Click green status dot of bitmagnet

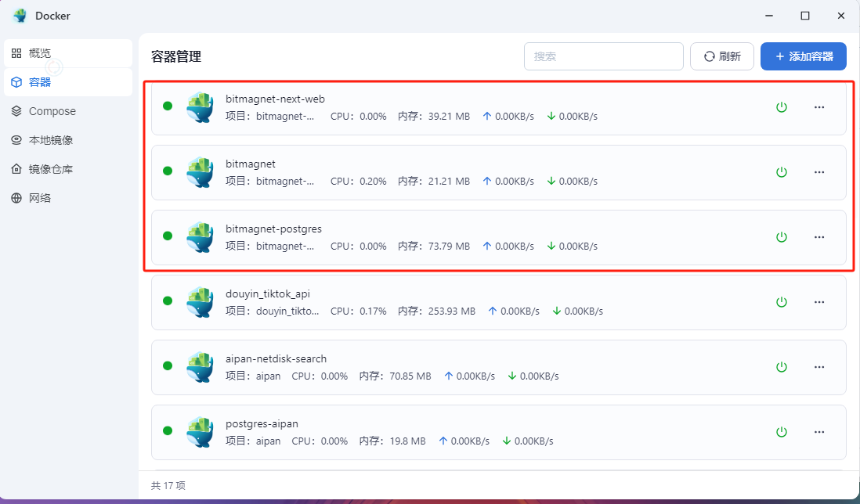[168, 171]
